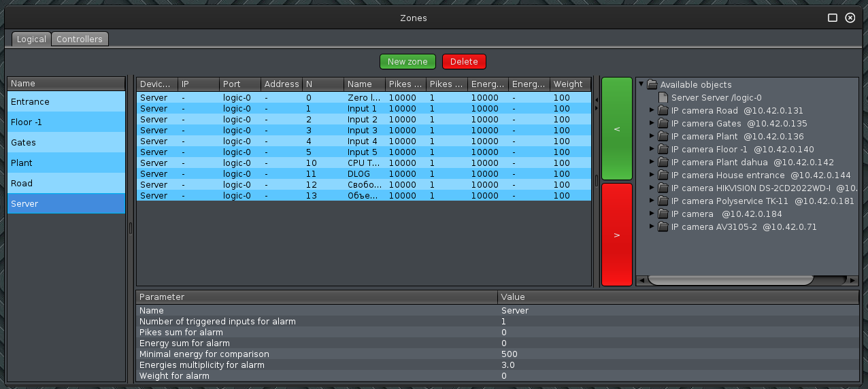The width and height of the screenshot is (868, 389).
Task: Expand the IP camera Plant tree node
Action: tap(652, 137)
